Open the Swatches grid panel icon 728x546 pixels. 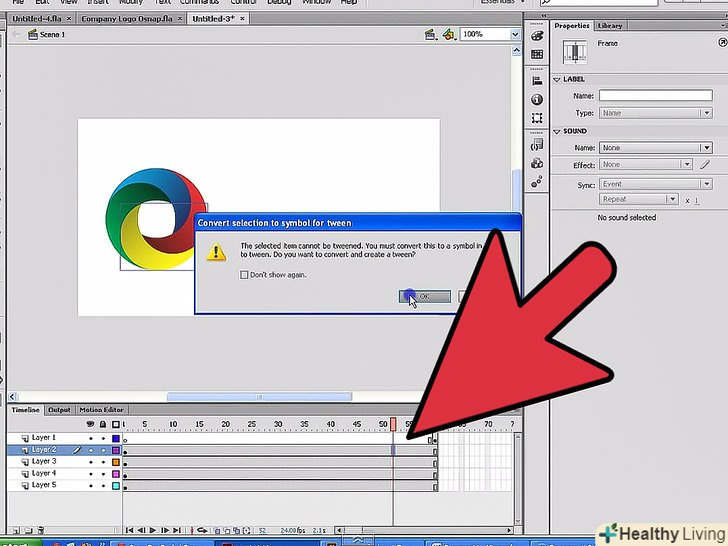click(x=537, y=54)
